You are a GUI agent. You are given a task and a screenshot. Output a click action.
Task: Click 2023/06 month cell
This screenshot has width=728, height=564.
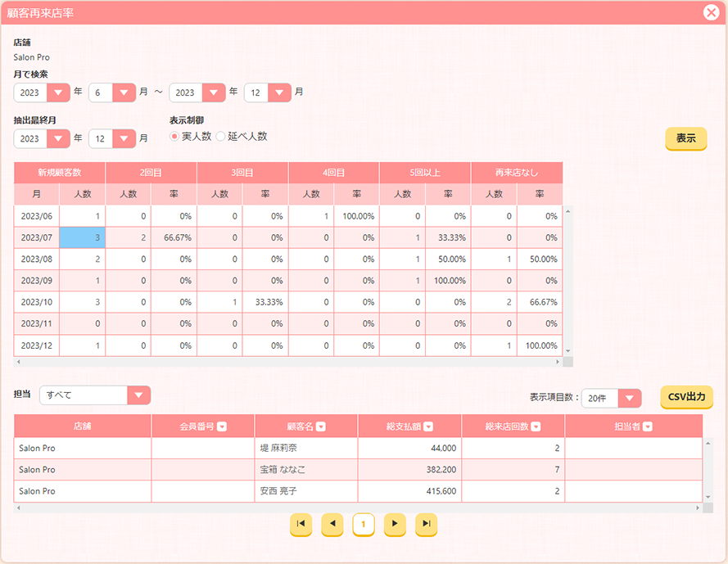pos(37,216)
